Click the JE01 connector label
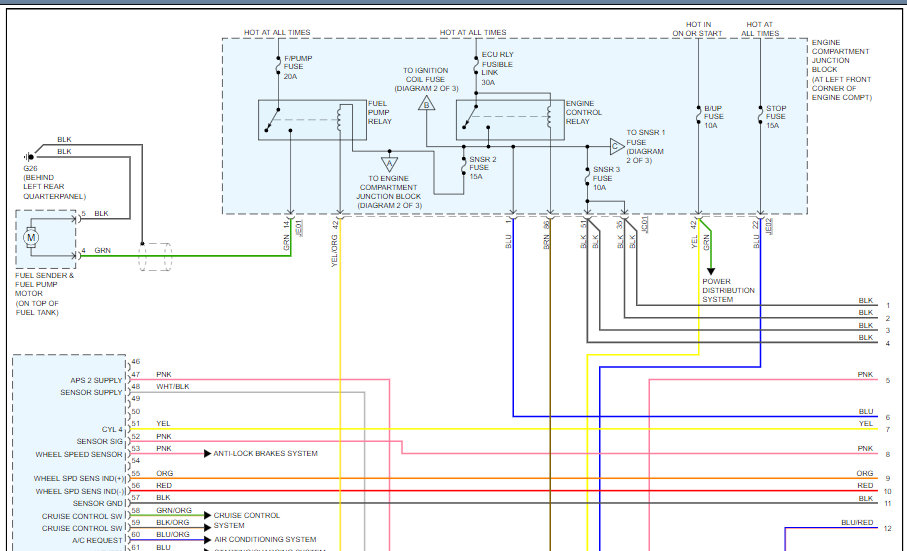 pos(299,228)
